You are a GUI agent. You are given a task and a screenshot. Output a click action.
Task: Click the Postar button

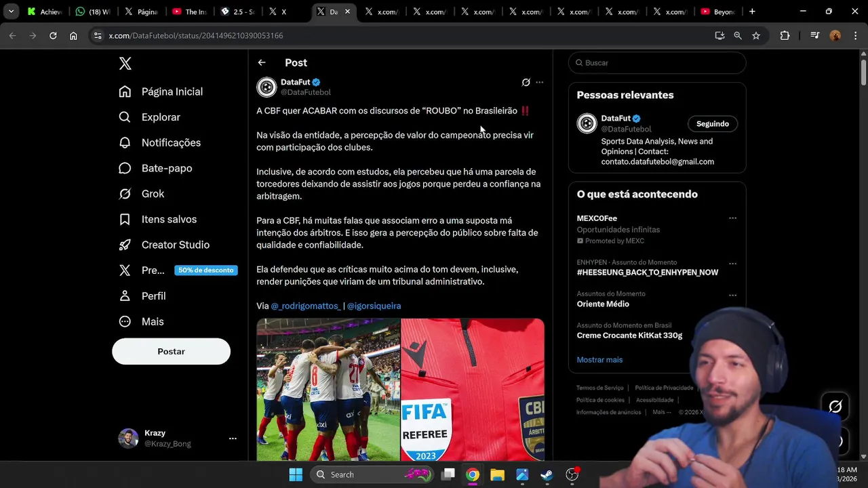(171, 351)
